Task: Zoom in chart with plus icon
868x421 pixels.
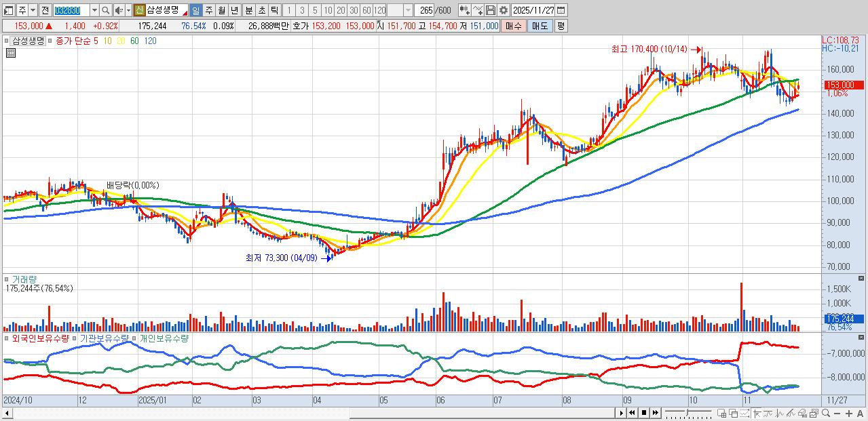Action: [848, 413]
